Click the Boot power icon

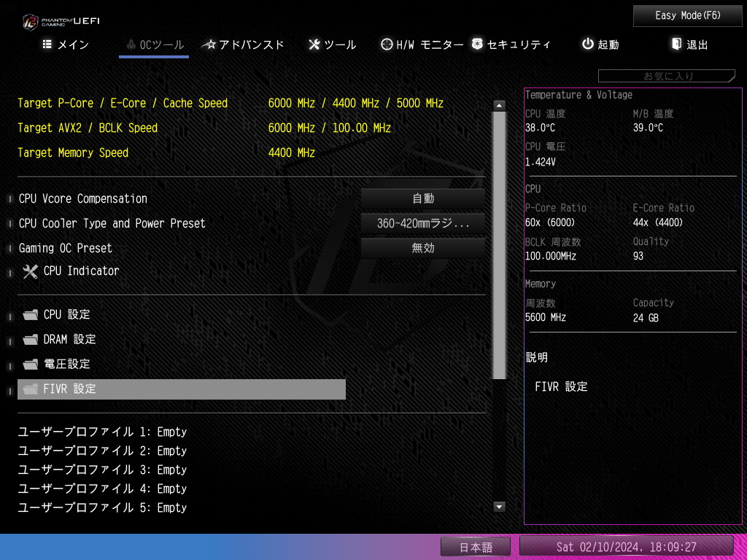(588, 44)
